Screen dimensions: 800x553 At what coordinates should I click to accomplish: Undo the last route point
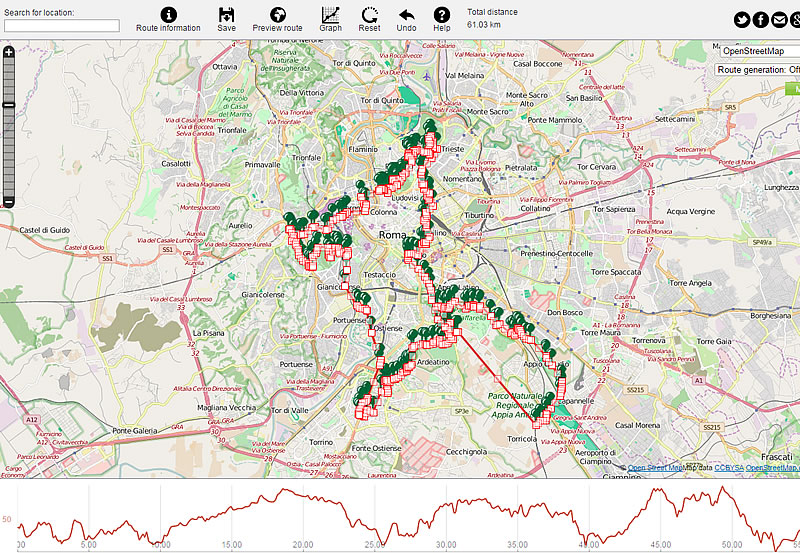tap(406, 15)
